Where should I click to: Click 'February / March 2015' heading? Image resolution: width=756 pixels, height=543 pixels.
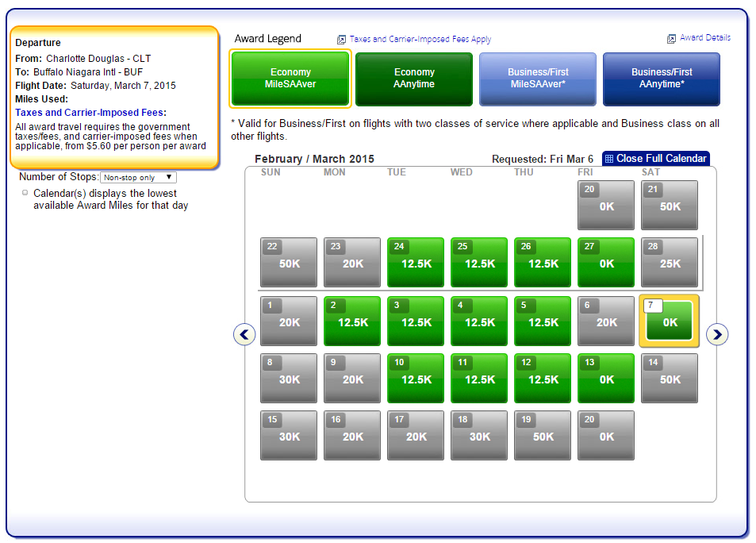tap(314, 159)
